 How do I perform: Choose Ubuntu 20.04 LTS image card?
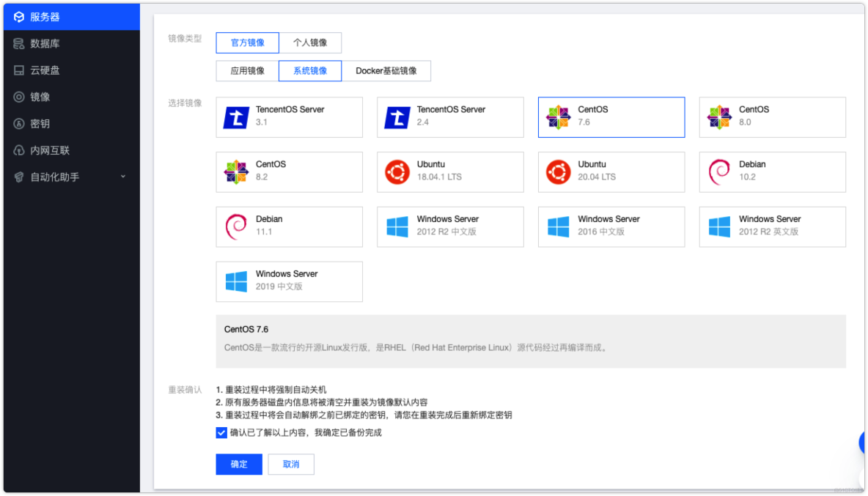click(611, 172)
